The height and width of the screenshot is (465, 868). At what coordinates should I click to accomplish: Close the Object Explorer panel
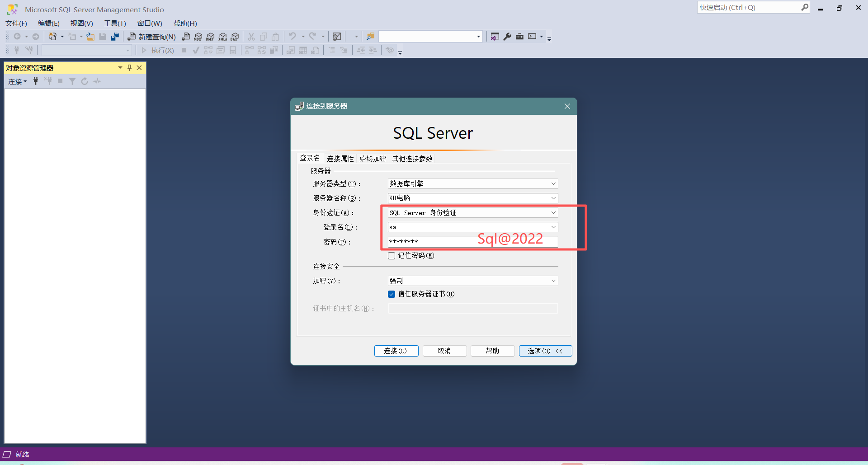(139, 68)
